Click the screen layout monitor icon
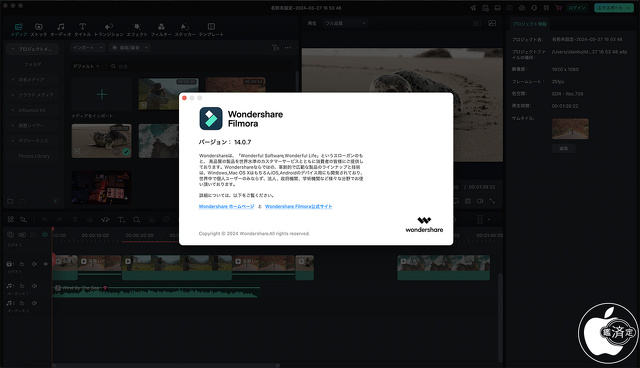This screenshot has width=640, height=368. pyautogui.click(x=498, y=8)
